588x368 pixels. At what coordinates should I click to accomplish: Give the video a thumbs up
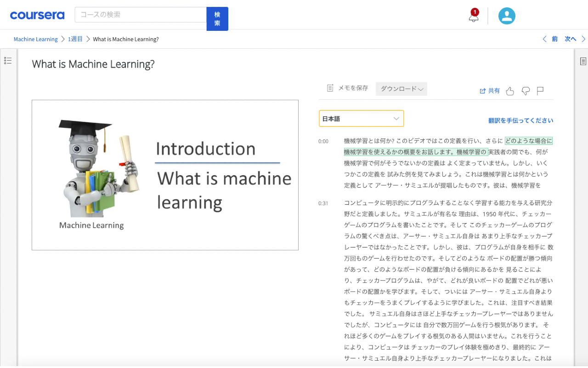click(x=510, y=91)
